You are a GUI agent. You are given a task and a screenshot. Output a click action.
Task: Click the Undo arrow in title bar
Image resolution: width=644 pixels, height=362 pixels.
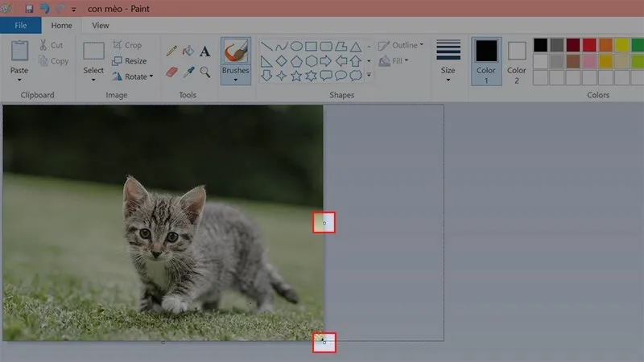pyautogui.click(x=44, y=9)
